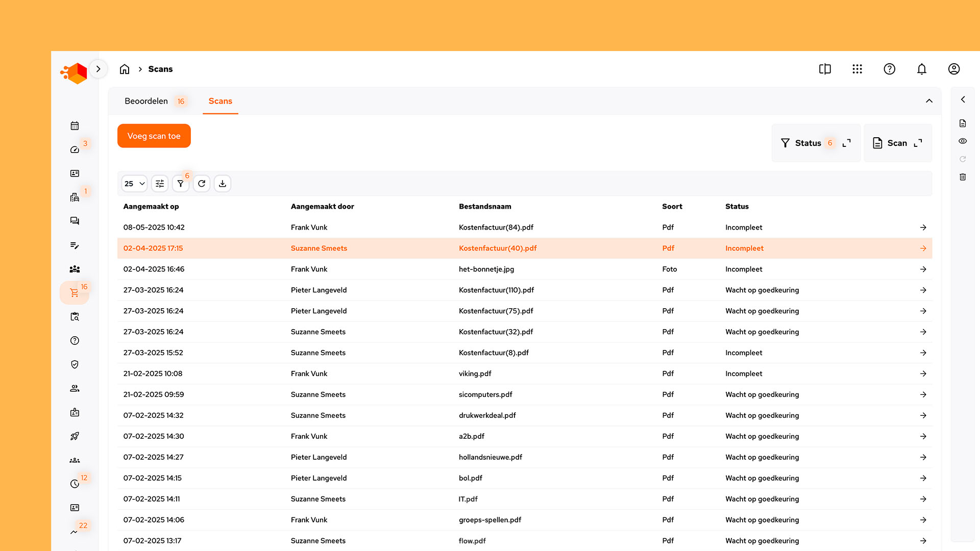Open the rows per page dropdown showing 25

tap(134, 184)
